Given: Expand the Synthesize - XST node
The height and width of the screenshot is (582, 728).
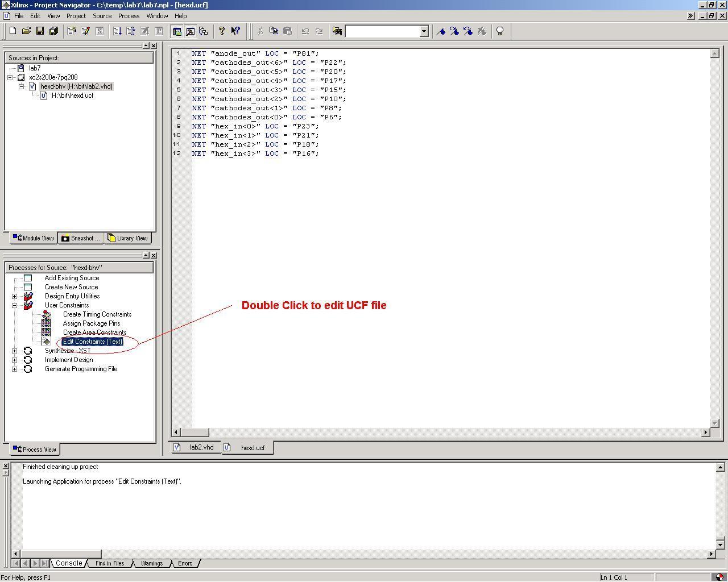Looking at the screenshot, I should pyautogui.click(x=15, y=351).
